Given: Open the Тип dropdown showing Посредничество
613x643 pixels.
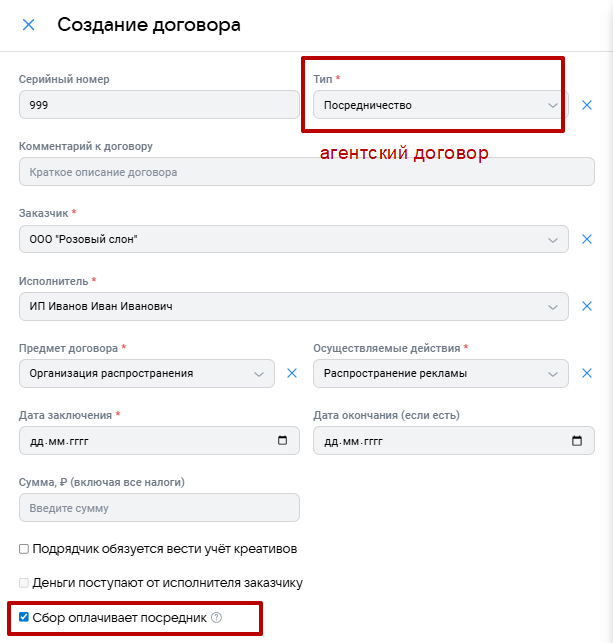Looking at the screenshot, I should point(441,105).
